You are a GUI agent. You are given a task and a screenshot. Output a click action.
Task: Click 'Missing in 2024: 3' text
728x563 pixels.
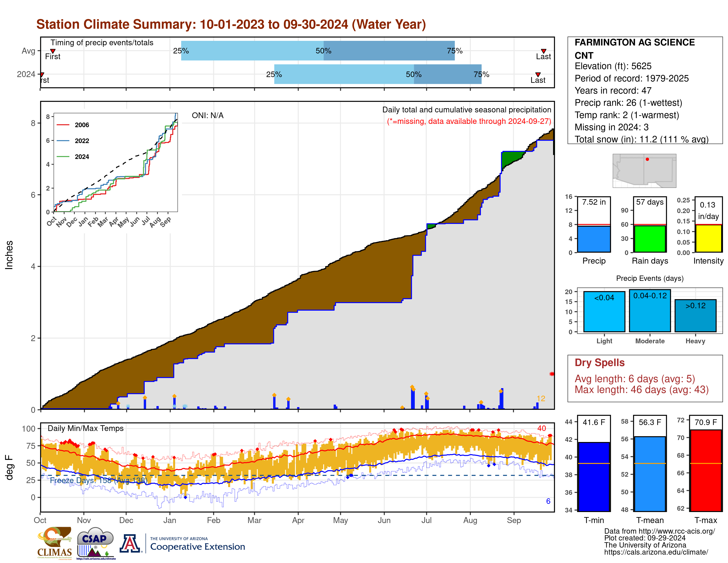(611, 127)
